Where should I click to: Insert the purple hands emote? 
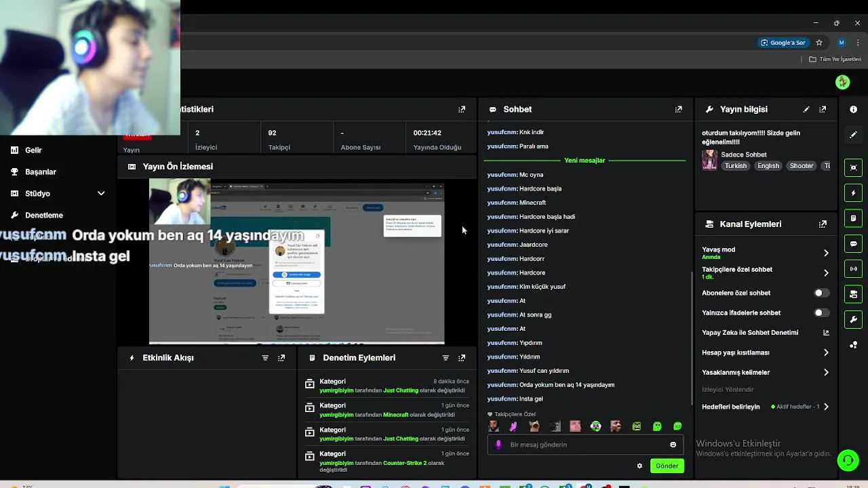[x=513, y=426]
